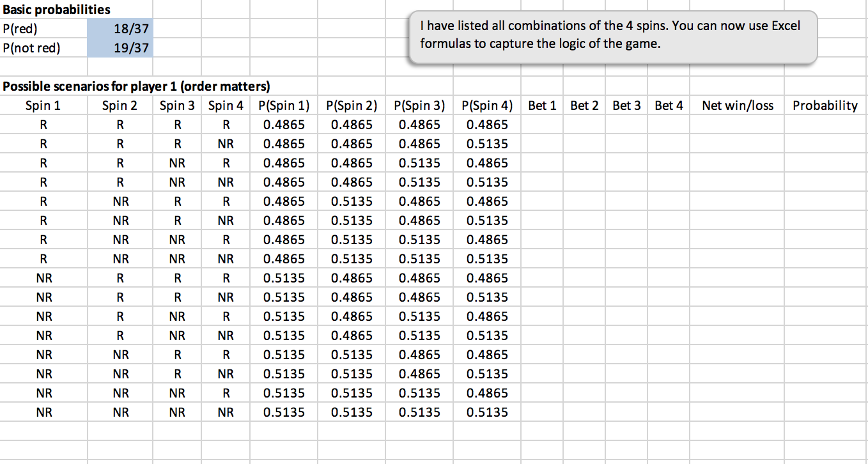Select the Spin 1 column header cell
Viewport: 868px width, 464px height.
click(43, 105)
